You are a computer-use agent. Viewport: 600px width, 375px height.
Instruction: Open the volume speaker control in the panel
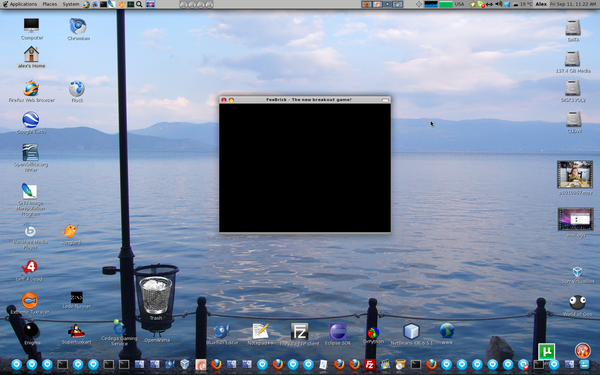[499, 4]
